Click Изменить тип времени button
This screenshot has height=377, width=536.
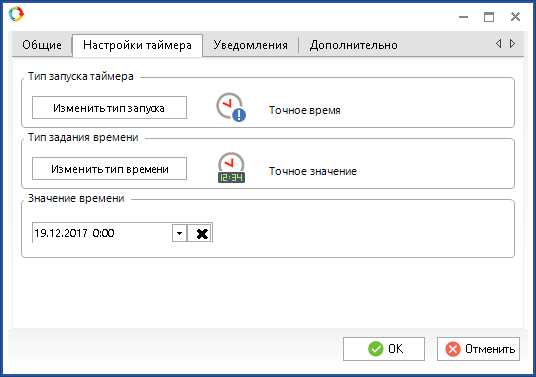pos(109,169)
